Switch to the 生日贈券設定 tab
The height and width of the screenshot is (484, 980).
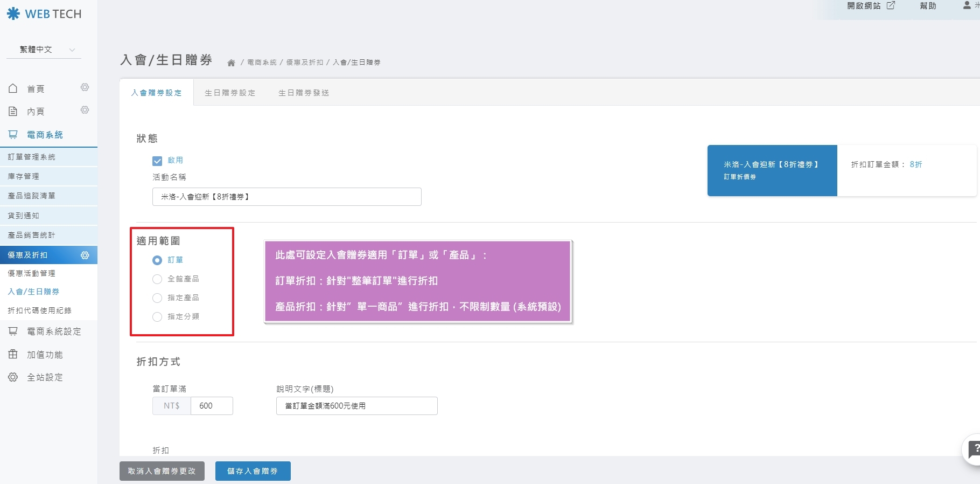(x=230, y=93)
